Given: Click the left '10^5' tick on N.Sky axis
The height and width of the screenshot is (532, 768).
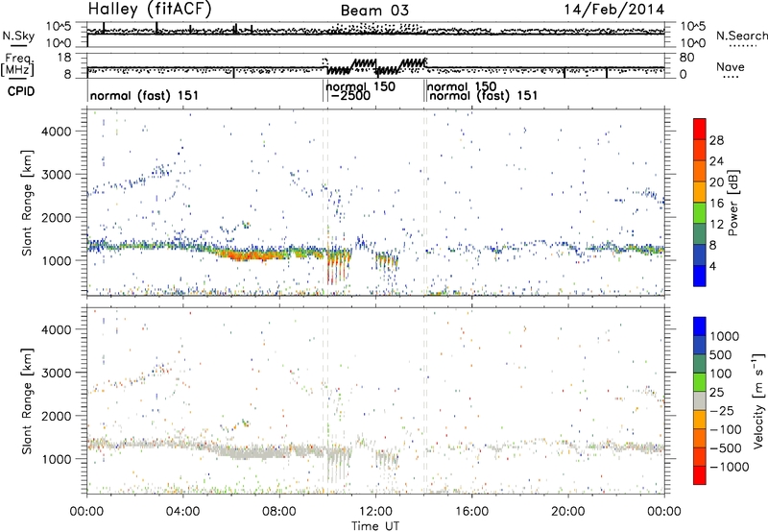Looking at the screenshot, I should point(59,27).
